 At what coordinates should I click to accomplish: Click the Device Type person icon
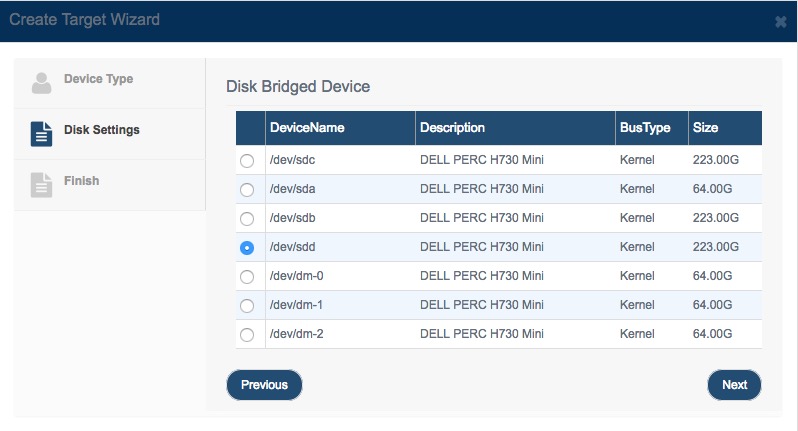click(x=41, y=82)
